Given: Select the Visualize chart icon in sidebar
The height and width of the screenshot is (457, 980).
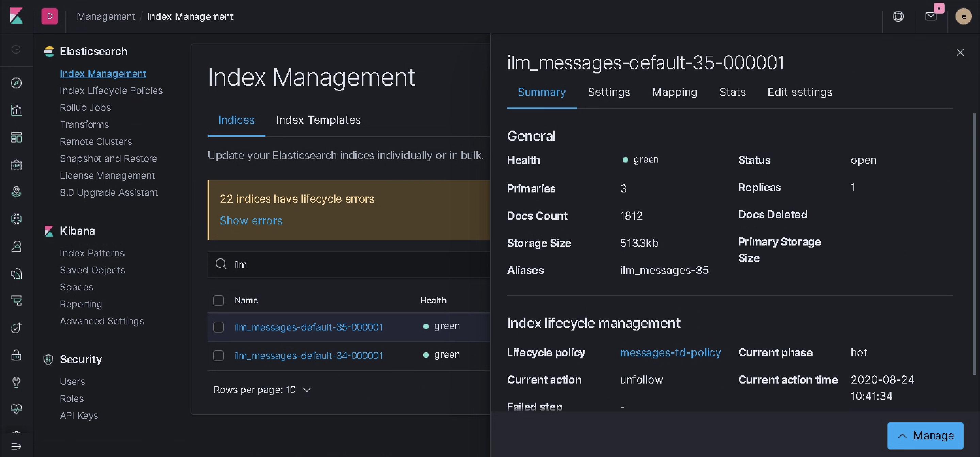Looking at the screenshot, I should coord(16,110).
